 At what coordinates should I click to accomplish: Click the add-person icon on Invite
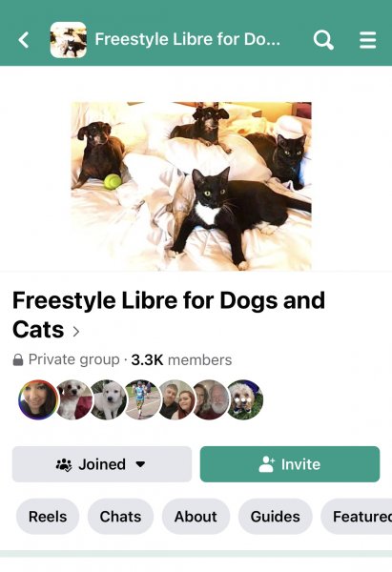[x=266, y=464]
